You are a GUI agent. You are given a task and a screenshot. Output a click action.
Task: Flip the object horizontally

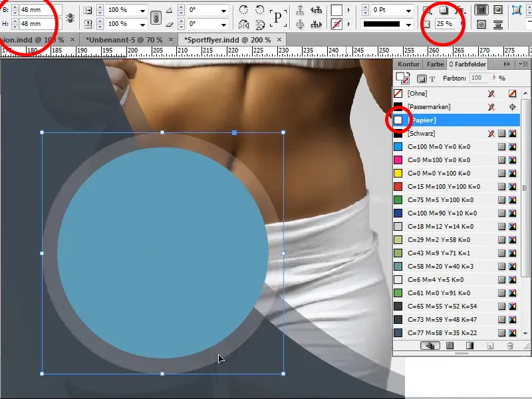coord(243,24)
